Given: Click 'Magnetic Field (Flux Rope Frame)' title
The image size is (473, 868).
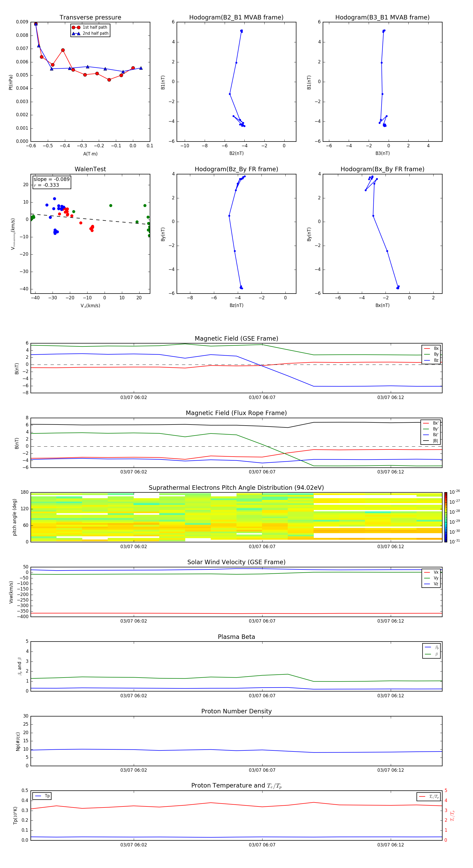Looking at the screenshot, I should coord(236,413).
